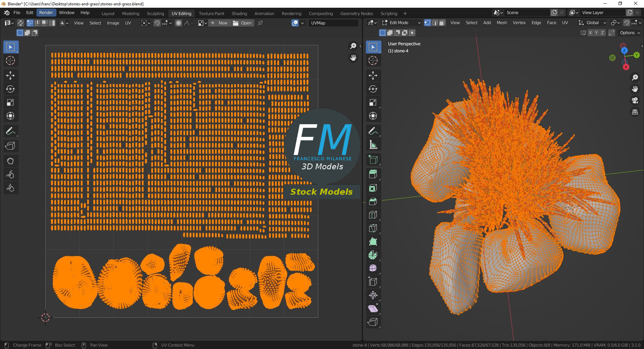Image resolution: width=644 pixels, height=349 pixels.
Task: Toggle camera view in 3D viewport
Action: coord(635,100)
